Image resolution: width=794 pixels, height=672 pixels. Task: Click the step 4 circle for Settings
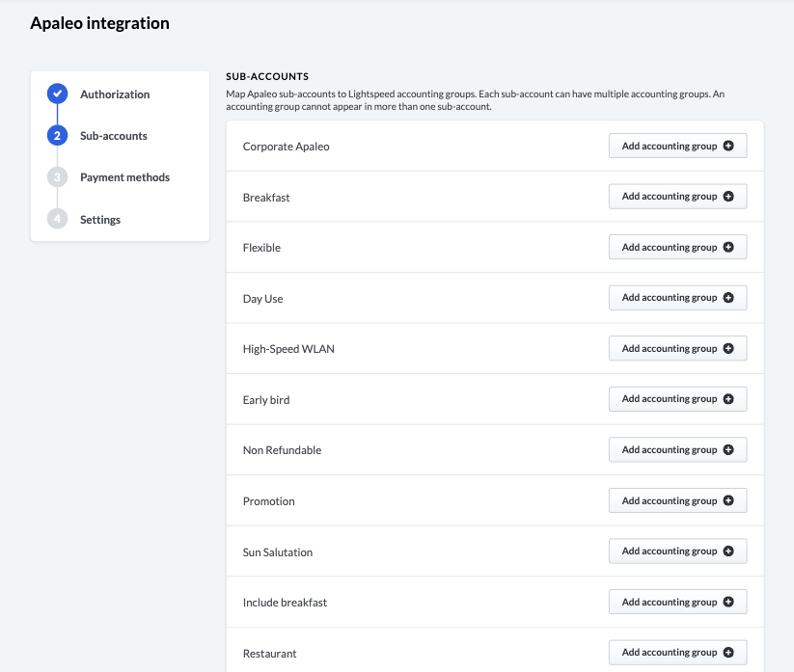(x=57, y=219)
